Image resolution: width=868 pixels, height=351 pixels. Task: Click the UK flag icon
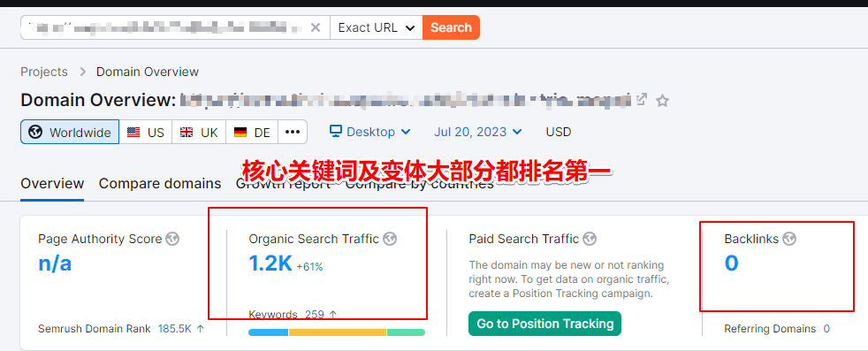pos(187,133)
